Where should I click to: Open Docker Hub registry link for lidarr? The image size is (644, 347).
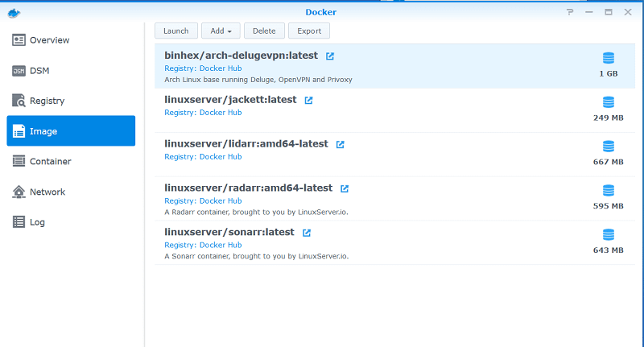point(221,156)
